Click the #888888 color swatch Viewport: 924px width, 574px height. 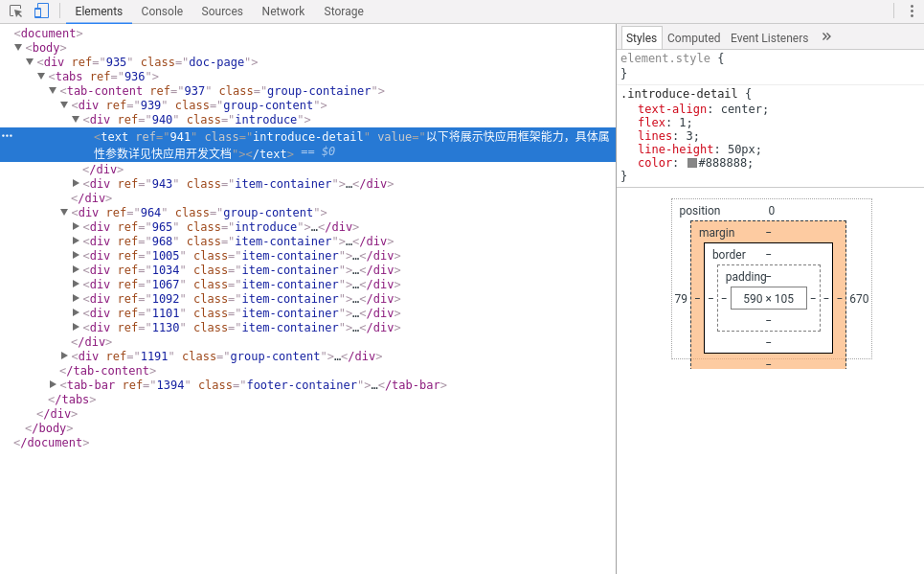691,163
